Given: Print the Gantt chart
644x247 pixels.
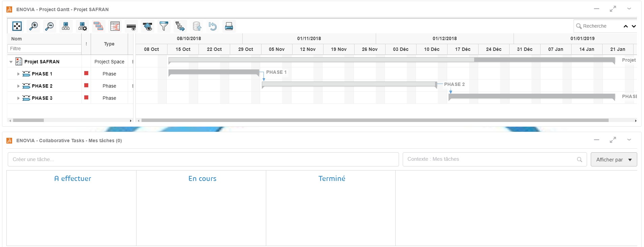Looking at the screenshot, I should 229,26.
